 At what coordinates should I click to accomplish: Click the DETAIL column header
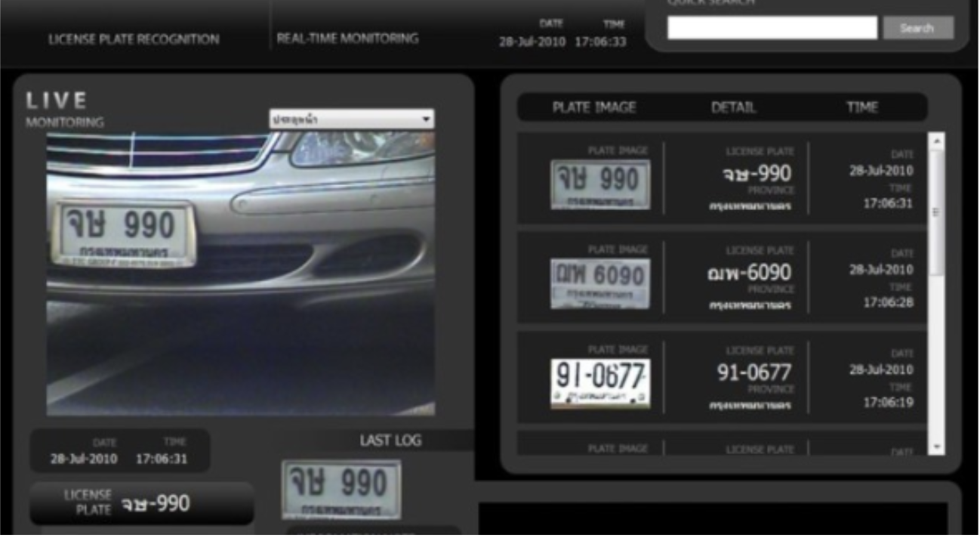[733, 107]
